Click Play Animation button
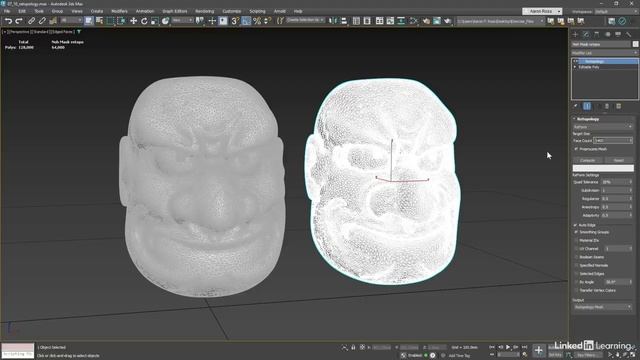The width and height of the screenshot is (640, 360). pos(508,347)
